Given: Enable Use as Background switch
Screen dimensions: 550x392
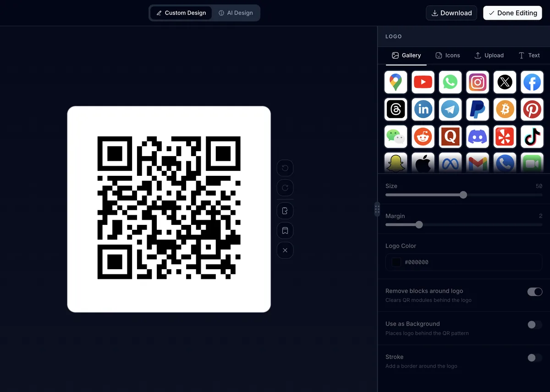Looking at the screenshot, I should [535, 325].
